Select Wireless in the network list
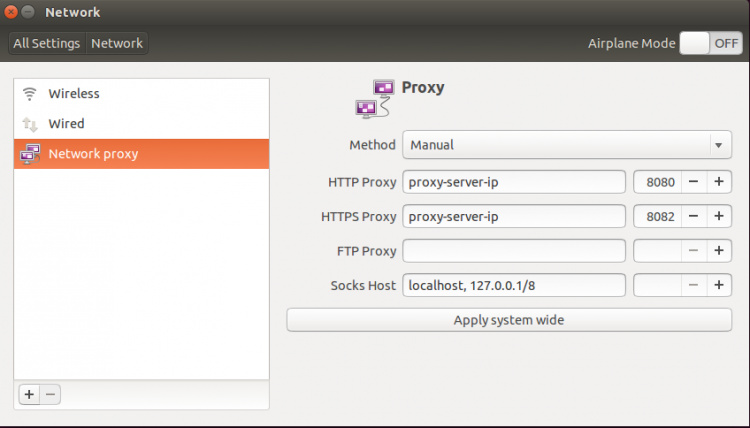The width and height of the screenshot is (750, 428). pyautogui.click(x=74, y=94)
